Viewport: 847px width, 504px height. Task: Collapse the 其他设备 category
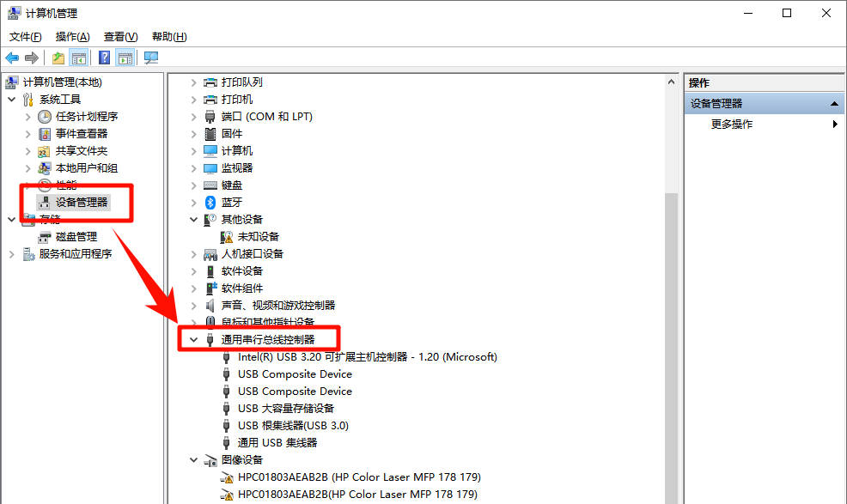(193, 220)
